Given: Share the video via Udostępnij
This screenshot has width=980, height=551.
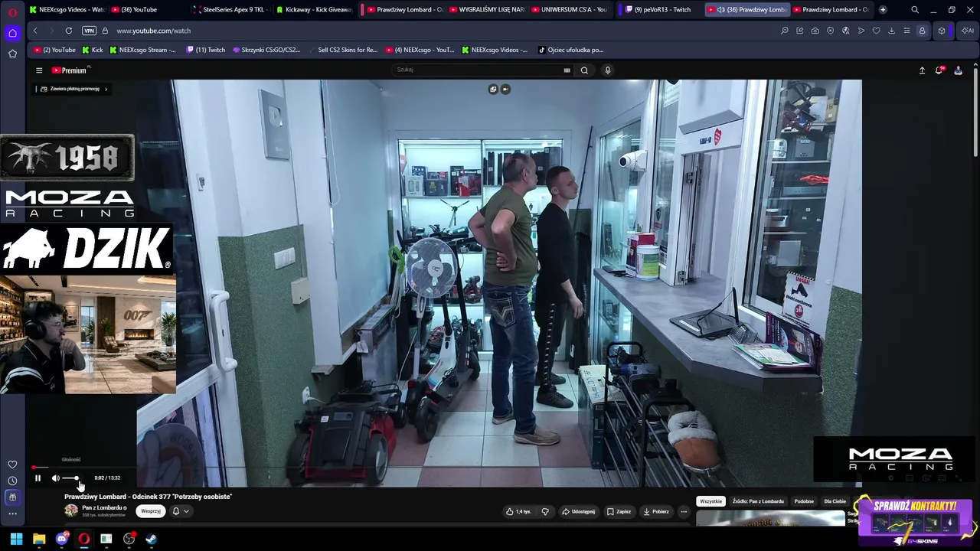Looking at the screenshot, I should tap(578, 511).
